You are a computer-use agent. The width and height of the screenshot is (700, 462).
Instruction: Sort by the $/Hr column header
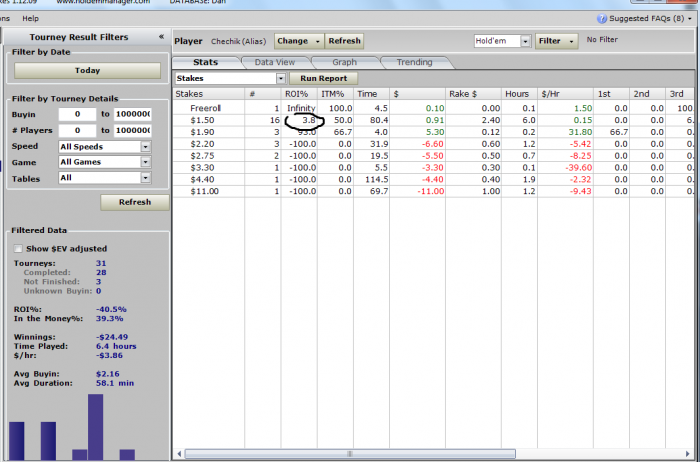click(x=565, y=94)
